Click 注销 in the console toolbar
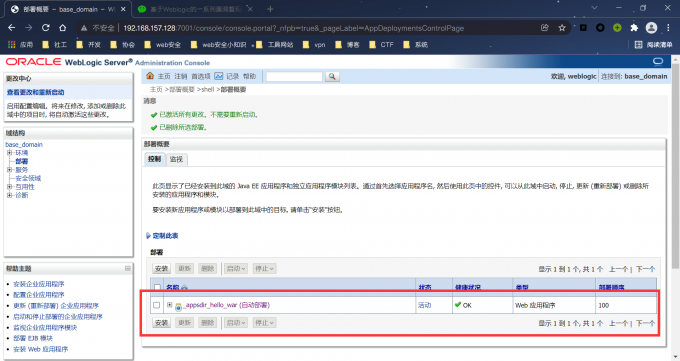 (180, 76)
